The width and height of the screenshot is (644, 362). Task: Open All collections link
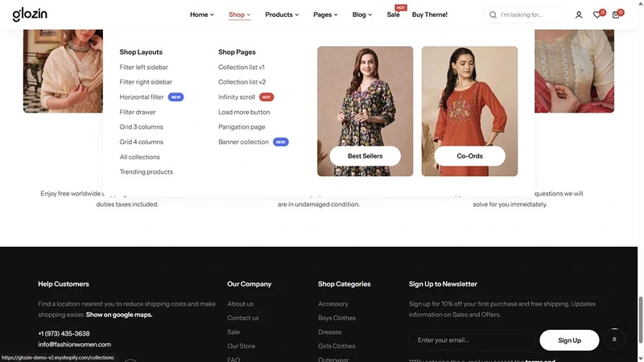click(139, 157)
